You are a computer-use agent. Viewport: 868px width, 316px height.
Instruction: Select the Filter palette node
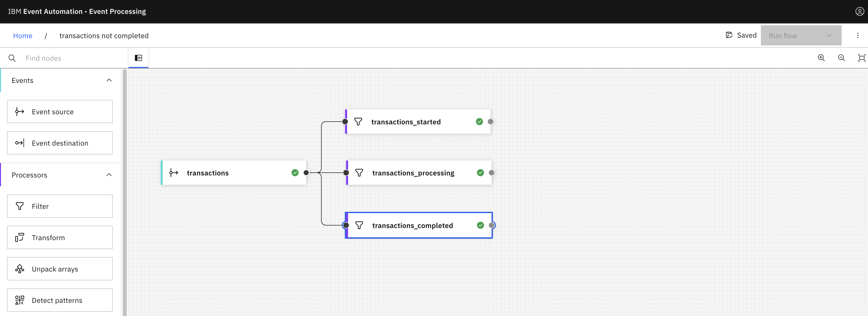pos(60,206)
